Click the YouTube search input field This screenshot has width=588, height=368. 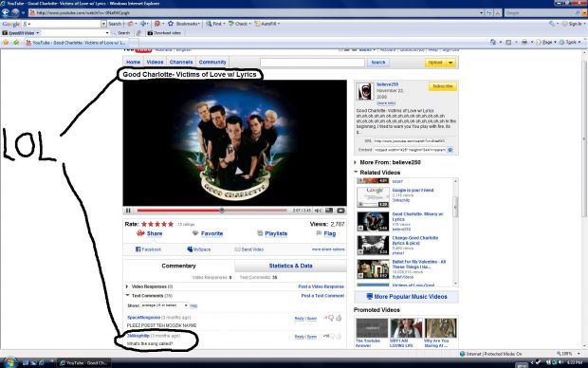312,63
